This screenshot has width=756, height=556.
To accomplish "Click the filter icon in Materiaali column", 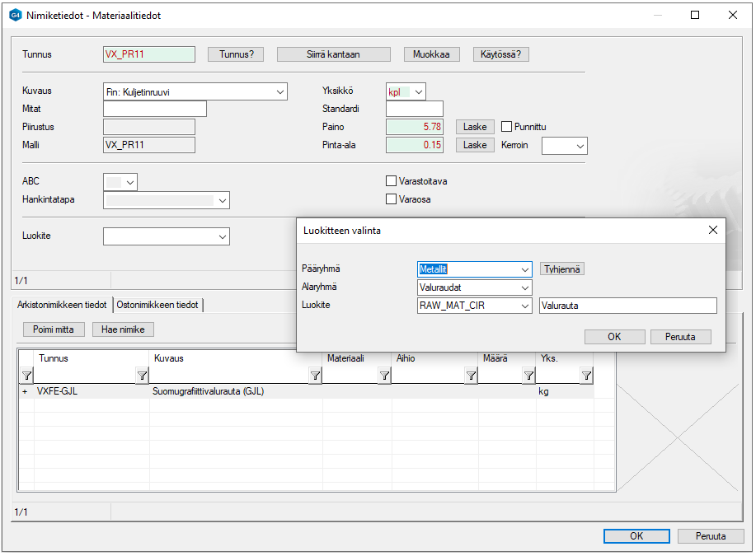I will click(x=383, y=376).
